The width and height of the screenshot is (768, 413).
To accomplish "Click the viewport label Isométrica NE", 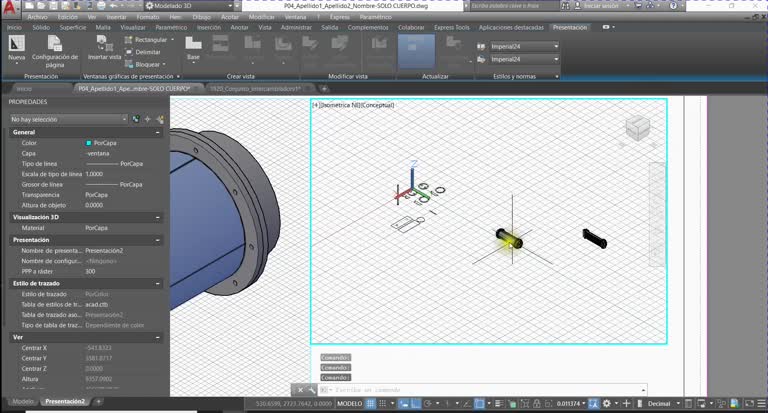I will pyautogui.click(x=339, y=105).
